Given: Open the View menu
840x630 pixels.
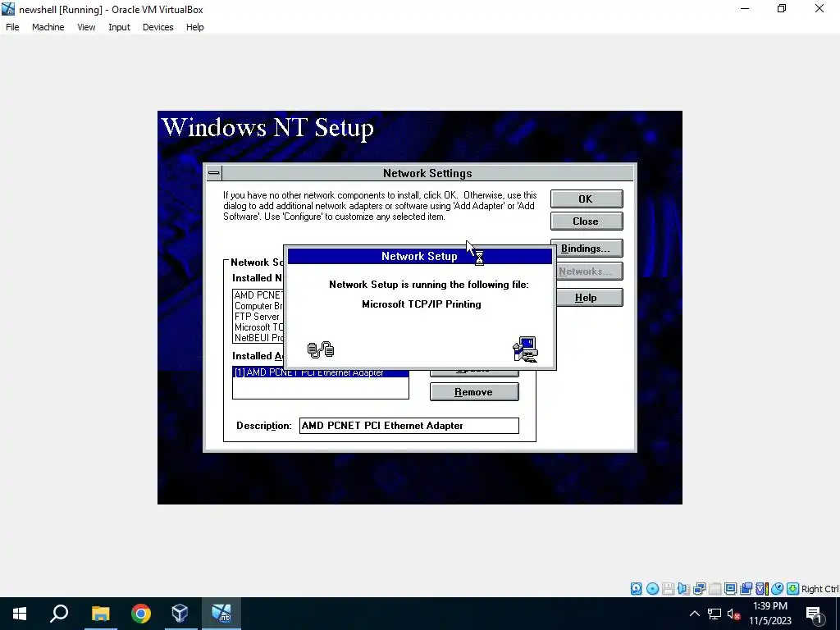Looking at the screenshot, I should 86,27.
